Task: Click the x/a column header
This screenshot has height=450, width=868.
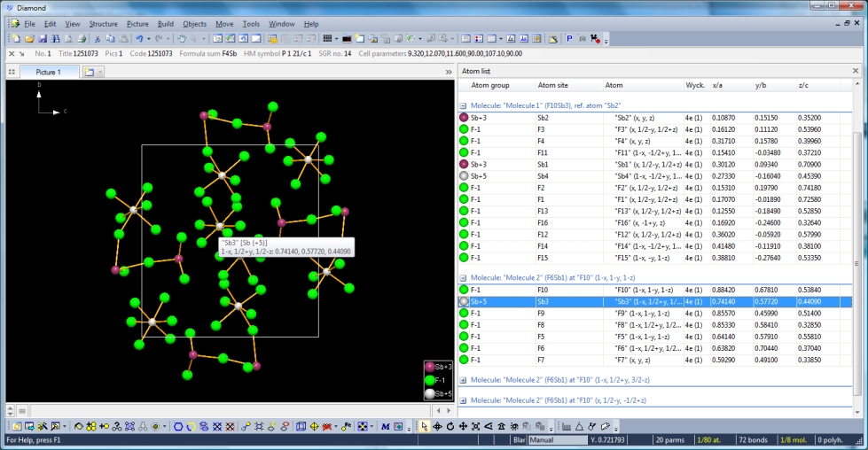Action: point(719,86)
